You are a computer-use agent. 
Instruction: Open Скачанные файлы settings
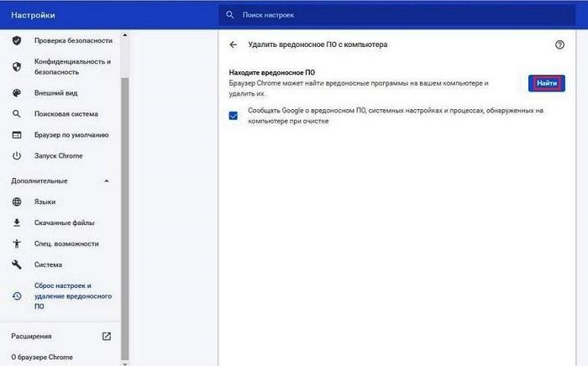(x=64, y=223)
